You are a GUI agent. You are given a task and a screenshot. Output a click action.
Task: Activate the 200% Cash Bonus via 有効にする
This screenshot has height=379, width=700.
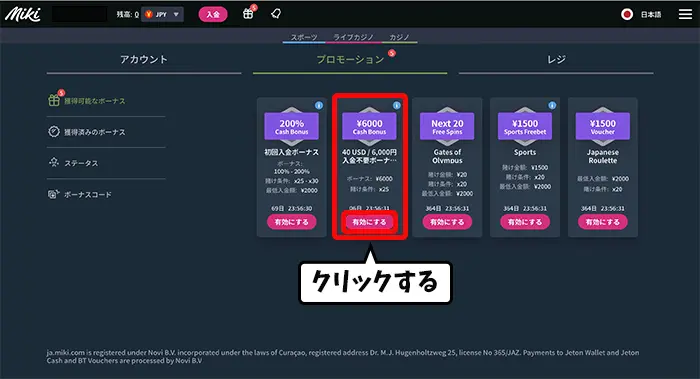tap(292, 222)
